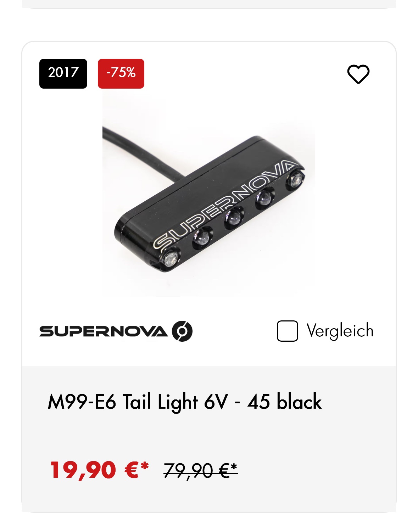418x532 pixels.
Task: Click the black 2017 model year badge
Action: (63, 73)
